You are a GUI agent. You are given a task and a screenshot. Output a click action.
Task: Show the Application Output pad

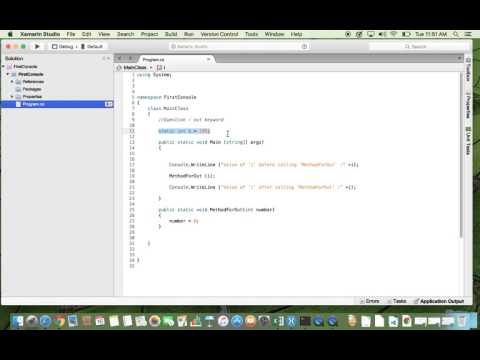coord(439,301)
